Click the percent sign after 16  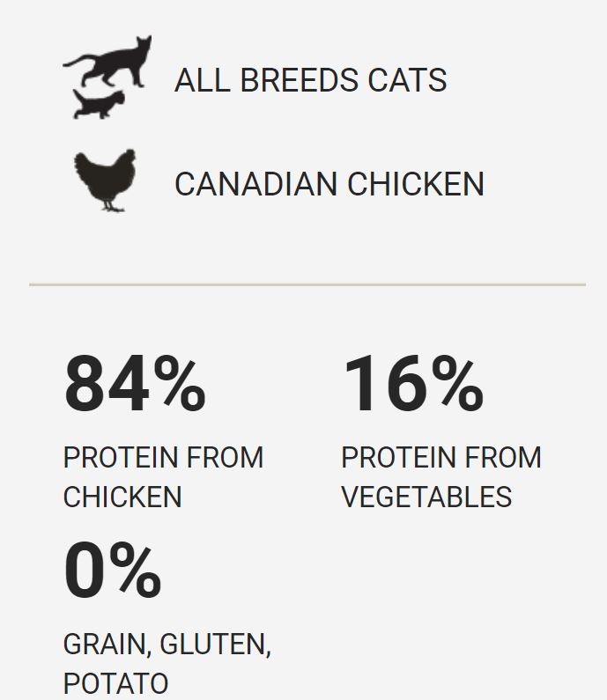click(x=456, y=385)
